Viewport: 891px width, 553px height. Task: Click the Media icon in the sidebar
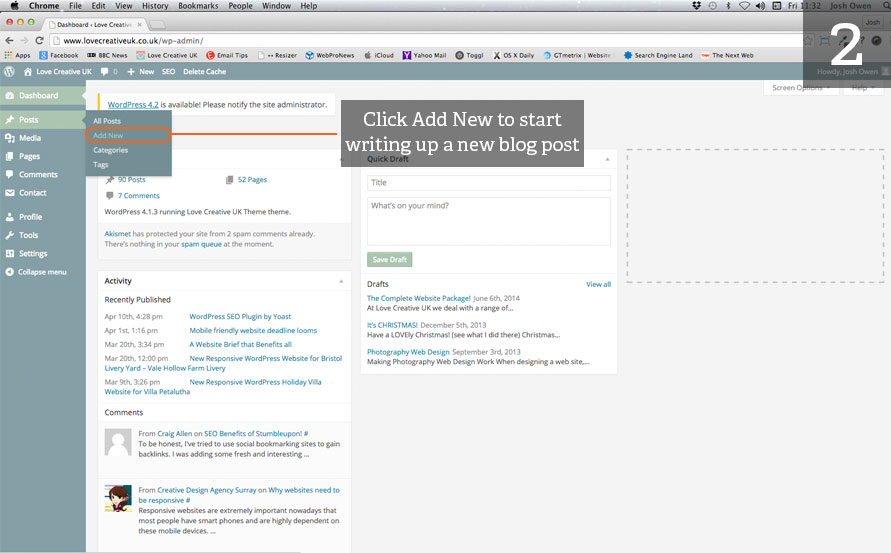point(9,138)
